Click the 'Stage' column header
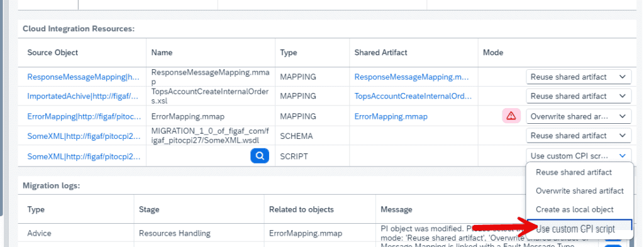 pos(149,209)
